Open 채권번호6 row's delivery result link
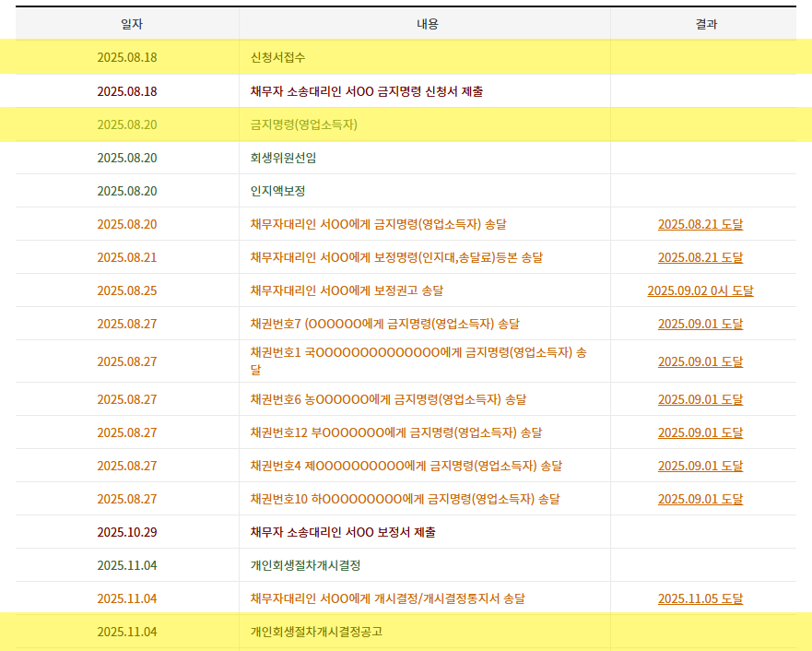This screenshot has width=812, height=651. [x=700, y=399]
